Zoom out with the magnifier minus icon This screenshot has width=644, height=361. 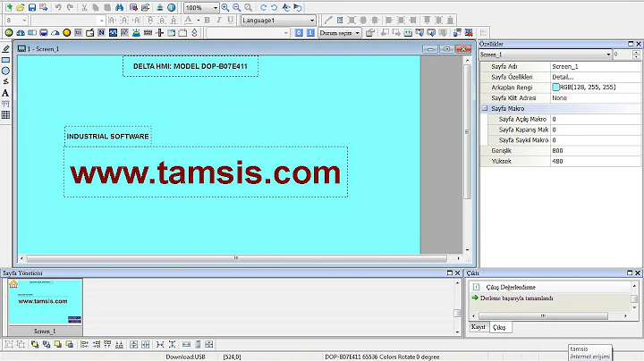click(x=236, y=7)
